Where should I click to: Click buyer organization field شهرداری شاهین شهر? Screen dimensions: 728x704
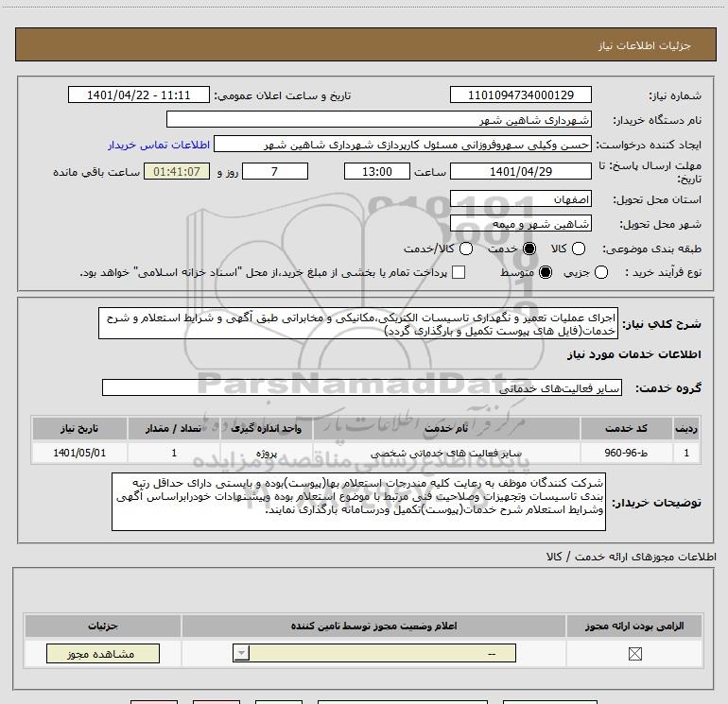tap(379, 120)
